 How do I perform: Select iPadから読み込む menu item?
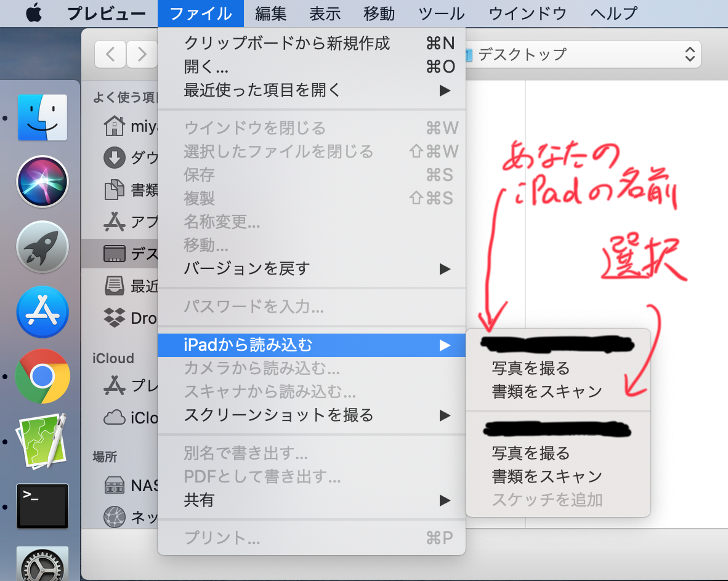pos(312,345)
